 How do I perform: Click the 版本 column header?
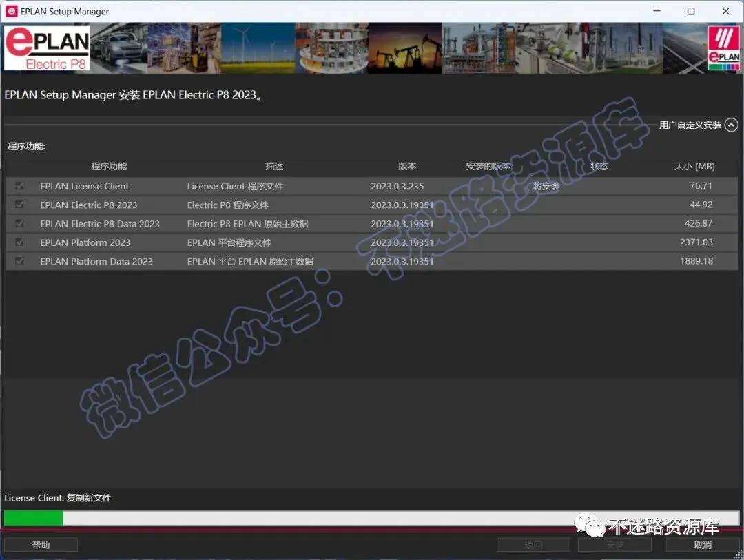[x=406, y=166]
